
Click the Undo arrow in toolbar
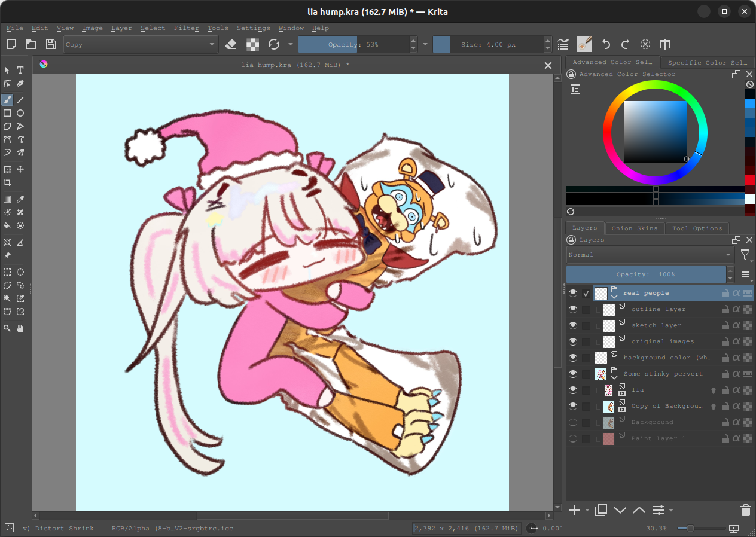pos(606,44)
